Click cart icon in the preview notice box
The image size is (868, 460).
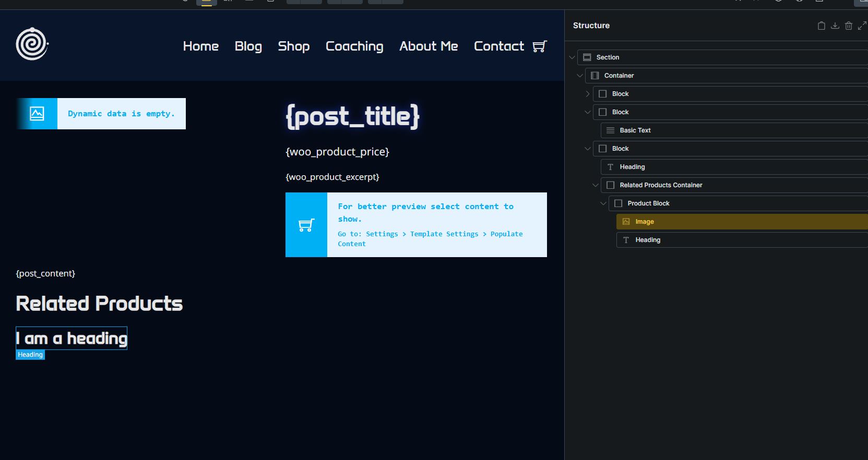[306, 225]
